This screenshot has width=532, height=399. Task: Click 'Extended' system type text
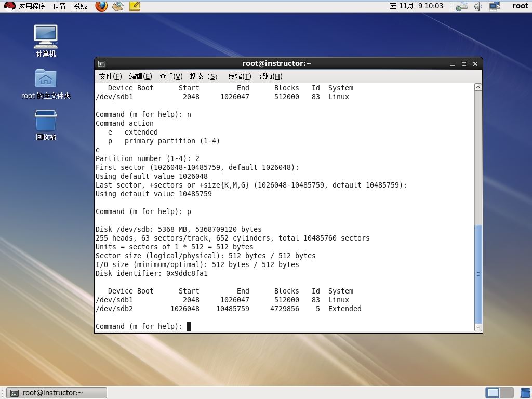(x=345, y=309)
